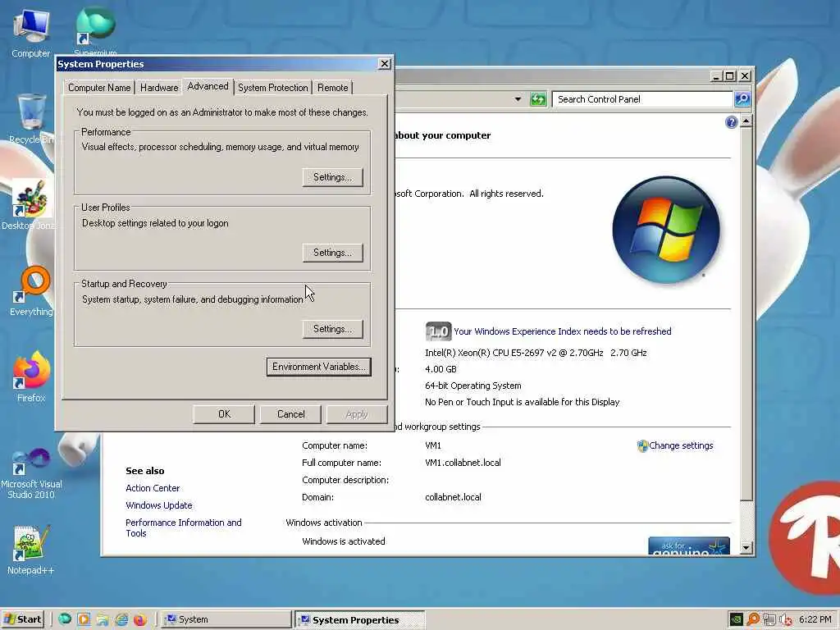Screen dimensions: 840x630
Task: Select the collabnet.local domain value
Action: coord(453,497)
